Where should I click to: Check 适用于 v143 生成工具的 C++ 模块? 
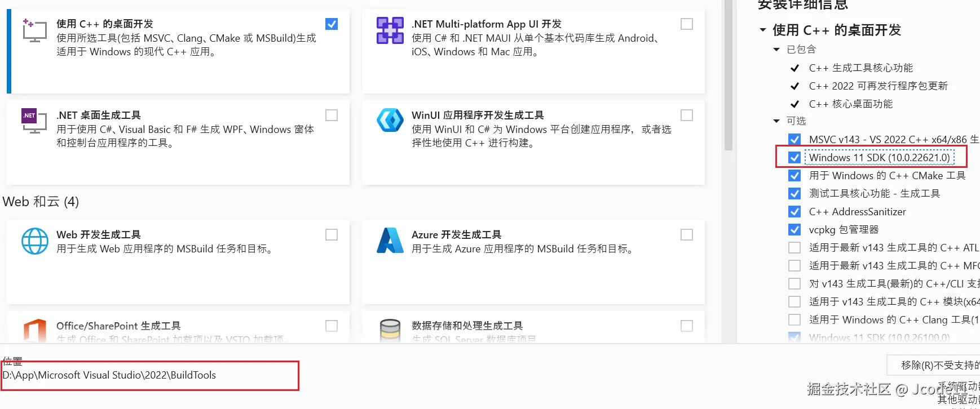coord(794,302)
